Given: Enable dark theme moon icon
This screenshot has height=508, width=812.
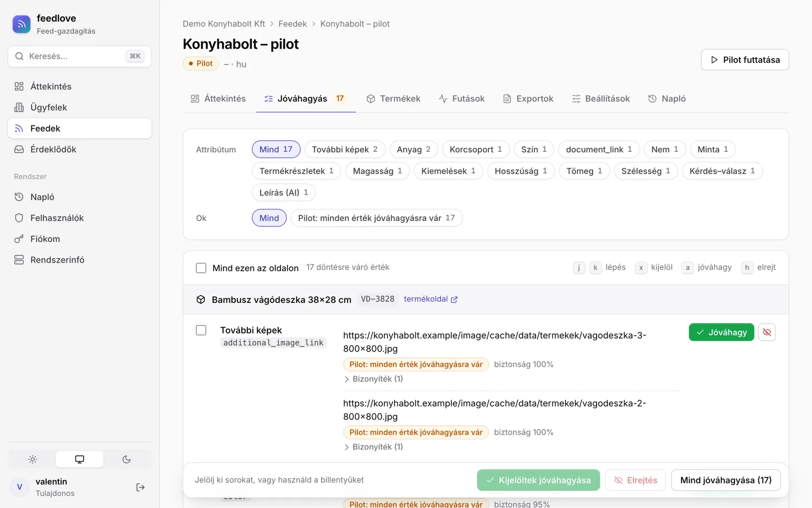Looking at the screenshot, I should (127, 459).
